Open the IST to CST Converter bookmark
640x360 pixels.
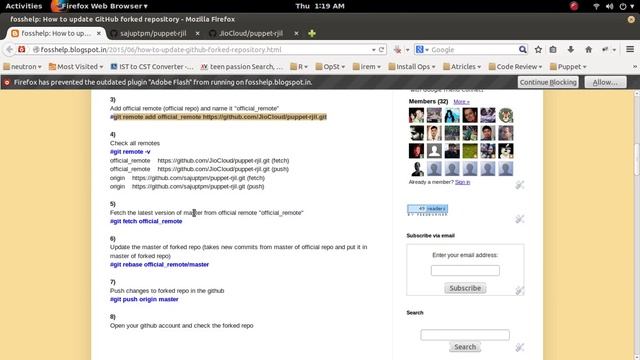[x=152, y=67]
